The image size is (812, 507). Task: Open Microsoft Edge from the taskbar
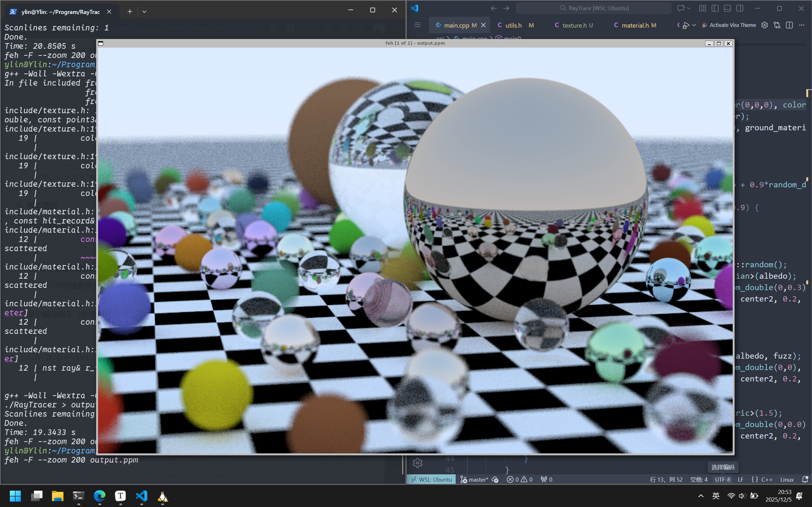point(99,496)
